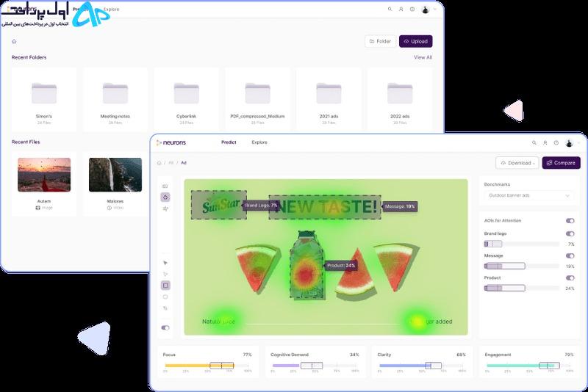This screenshot has width=588, height=392.
Task: Toggle the Product AOI switch
Action: 570,278
